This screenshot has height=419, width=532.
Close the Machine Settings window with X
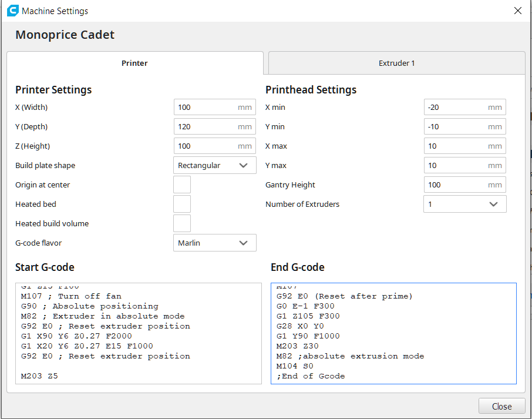coord(517,11)
